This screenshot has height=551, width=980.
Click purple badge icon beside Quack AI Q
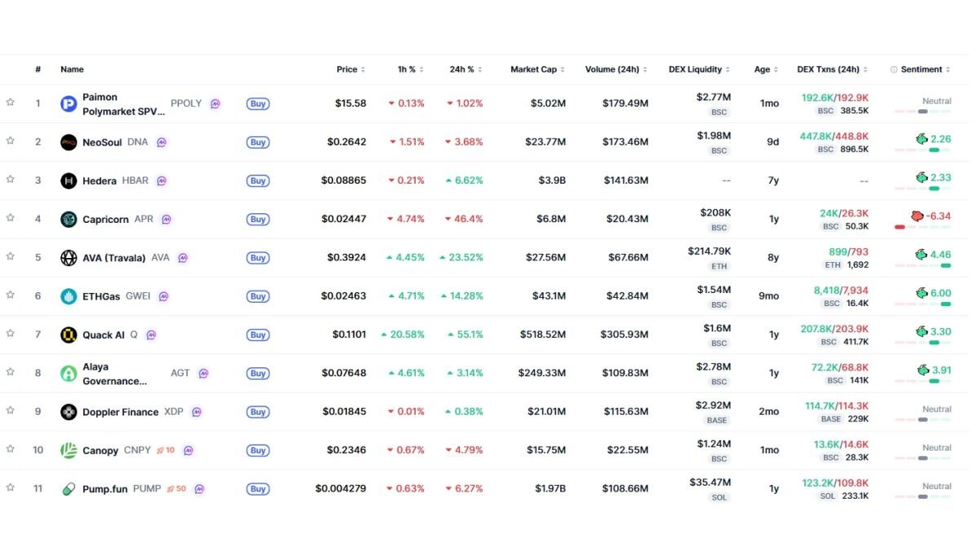click(x=151, y=335)
